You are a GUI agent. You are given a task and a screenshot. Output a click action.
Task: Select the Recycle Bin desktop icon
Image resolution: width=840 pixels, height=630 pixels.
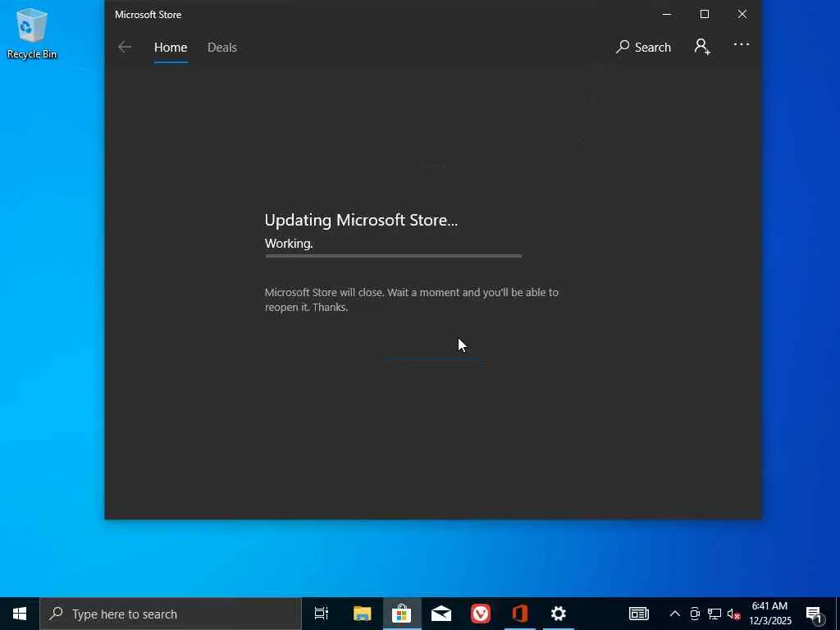tap(32, 33)
